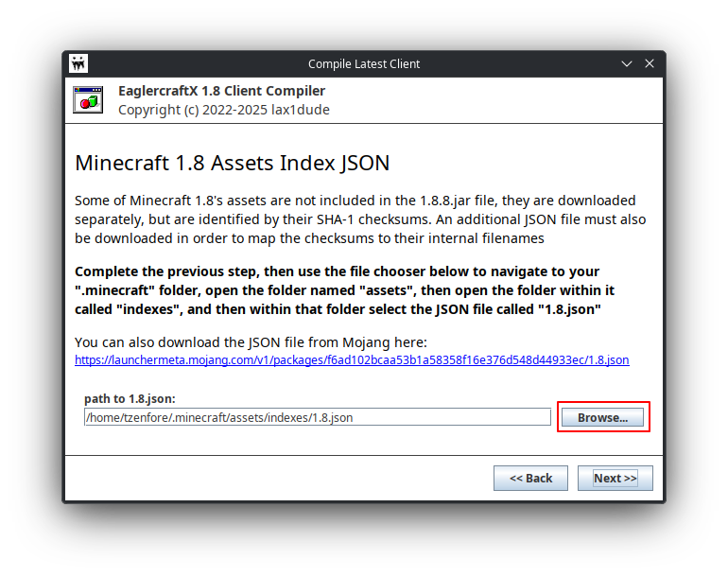Open the Mojang 1.8.json download link
Viewport: 728px width, 577px height.
(352, 360)
